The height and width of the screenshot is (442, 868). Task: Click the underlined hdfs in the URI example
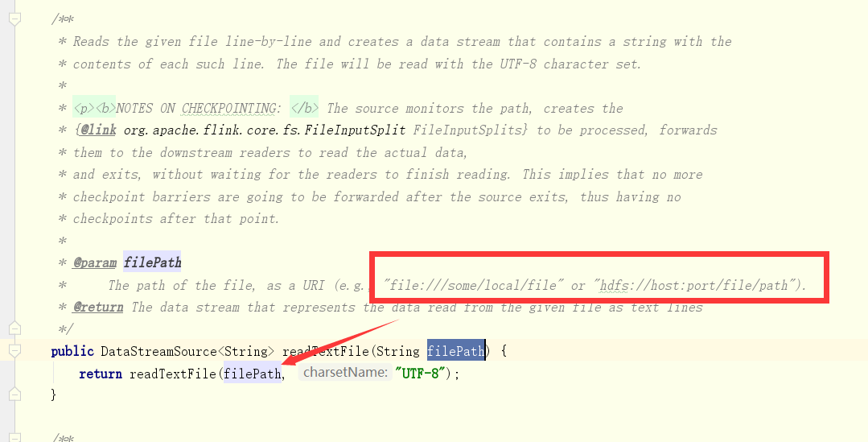point(614,285)
